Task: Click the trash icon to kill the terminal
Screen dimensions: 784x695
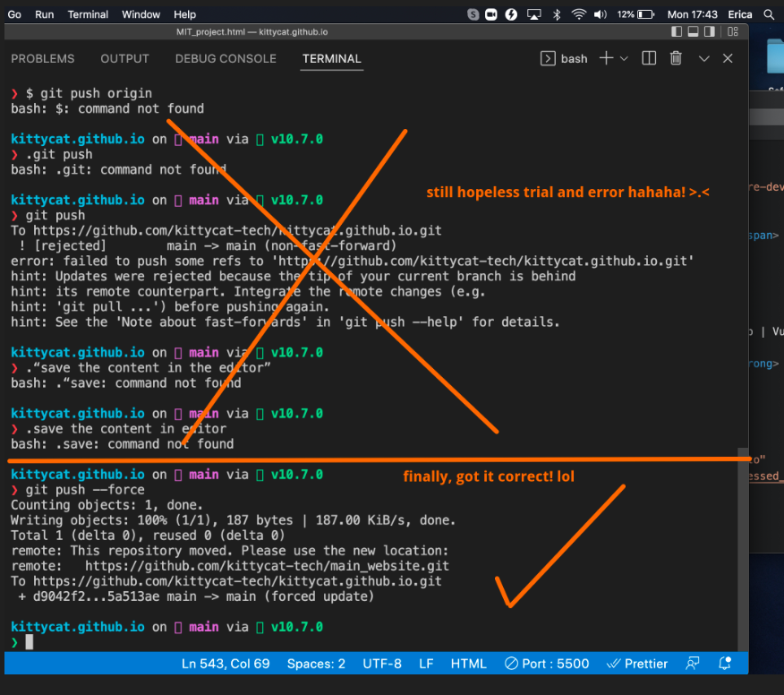Action: coord(676,58)
